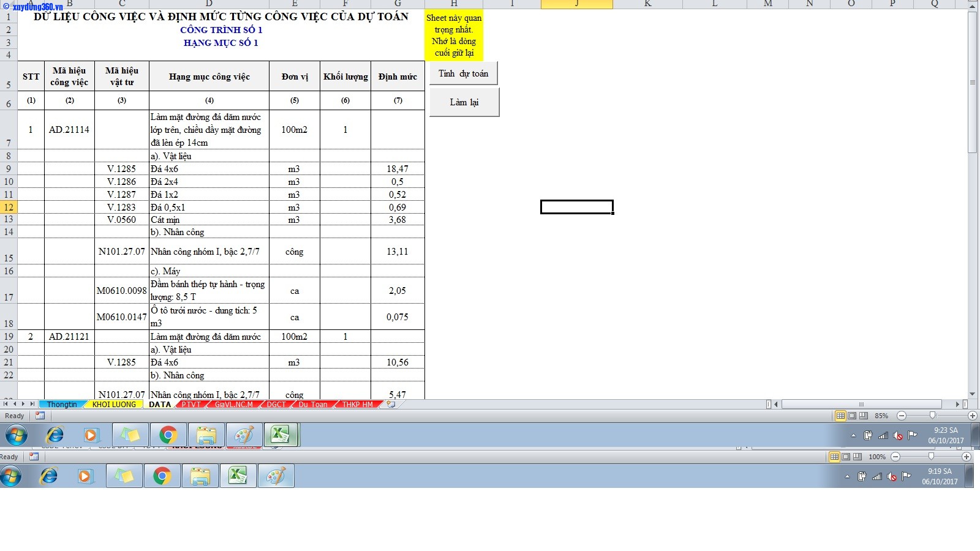
Task: Switch to the KHOI LUONG sheet tab
Action: [114, 404]
